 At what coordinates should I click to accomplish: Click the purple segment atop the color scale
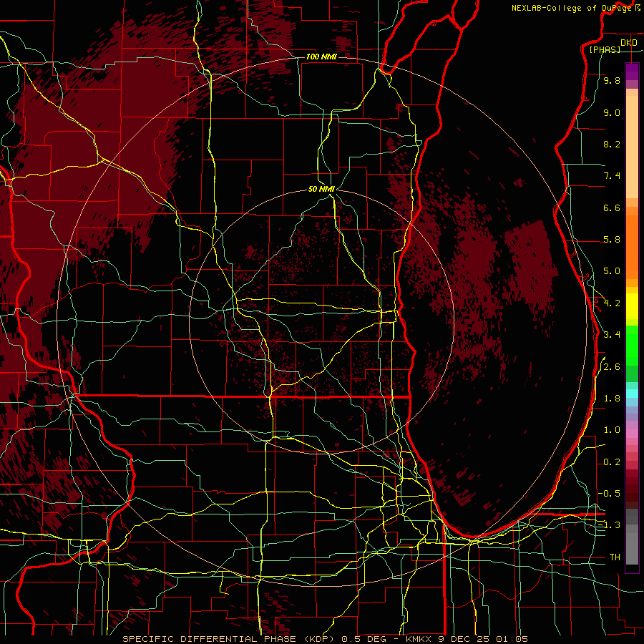pyautogui.click(x=632, y=72)
